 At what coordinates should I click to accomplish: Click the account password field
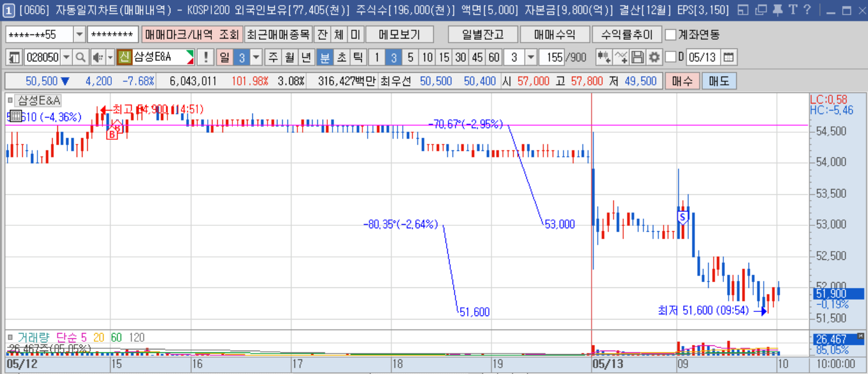(113, 35)
